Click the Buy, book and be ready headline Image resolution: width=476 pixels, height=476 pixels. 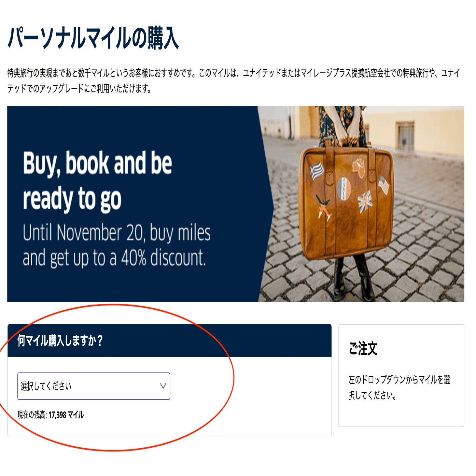pyautogui.click(x=97, y=180)
